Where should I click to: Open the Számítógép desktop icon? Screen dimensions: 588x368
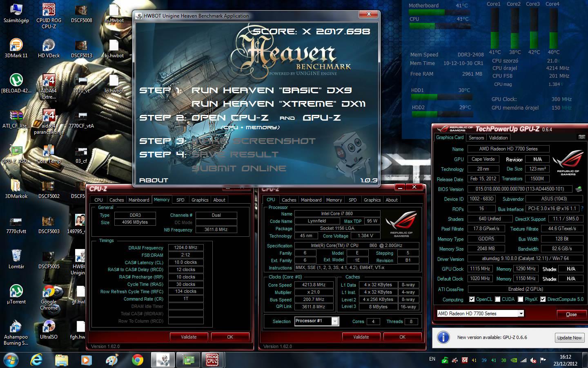pos(16,13)
